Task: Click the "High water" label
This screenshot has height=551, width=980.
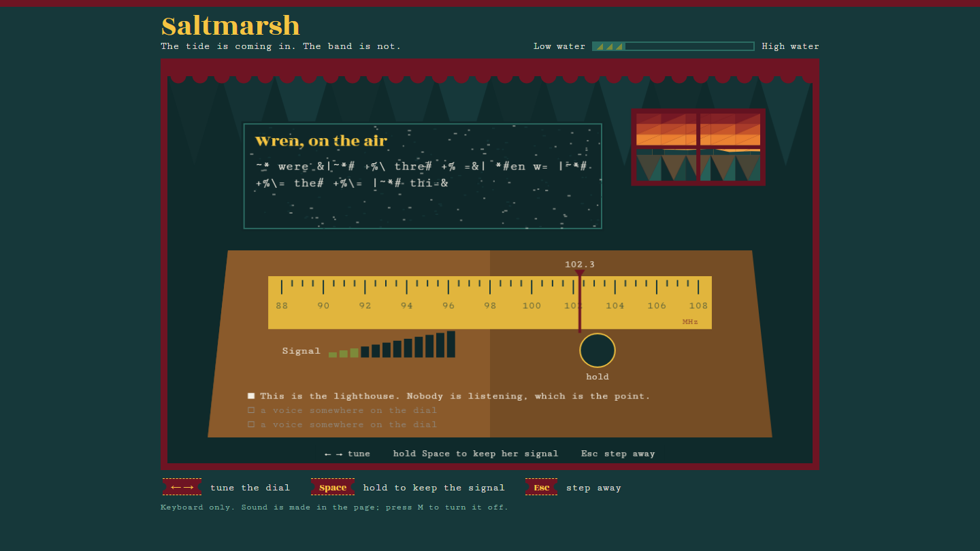Action: (791, 46)
